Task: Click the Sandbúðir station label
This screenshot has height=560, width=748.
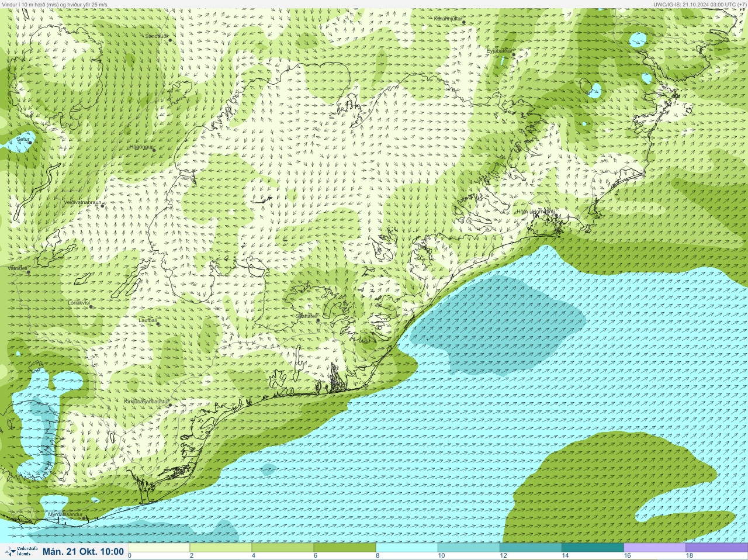Action: tap(157, 36)
